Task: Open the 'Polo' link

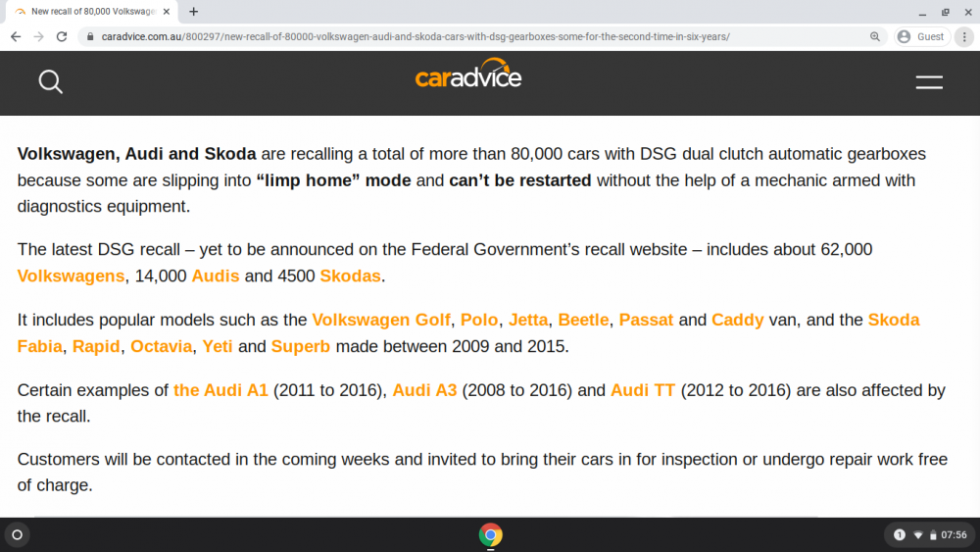Action: (479, 320)
